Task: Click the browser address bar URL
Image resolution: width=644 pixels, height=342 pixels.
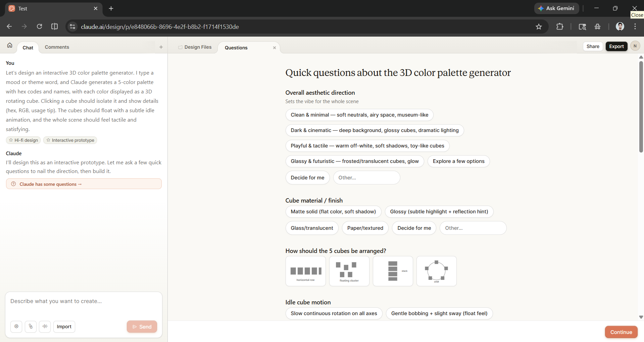Action: coord(160,27)
